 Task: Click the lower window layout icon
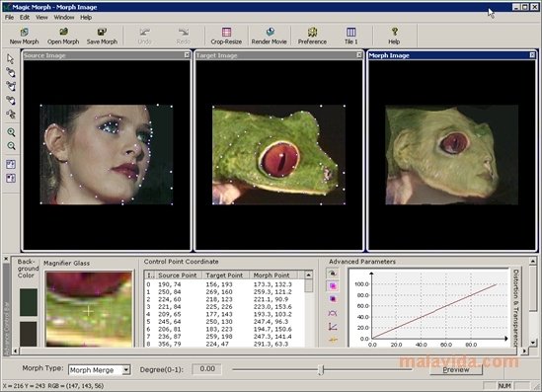click(11, 178)
